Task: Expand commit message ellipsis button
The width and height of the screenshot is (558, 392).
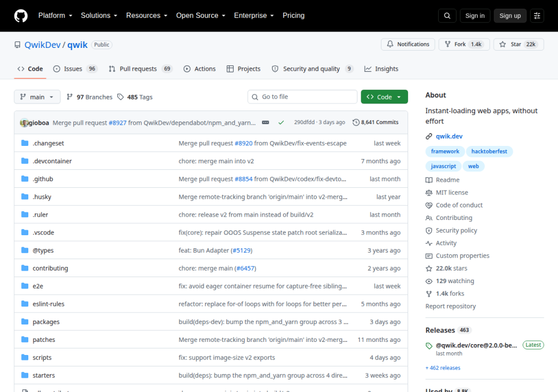Action: [x=265, y=122]
